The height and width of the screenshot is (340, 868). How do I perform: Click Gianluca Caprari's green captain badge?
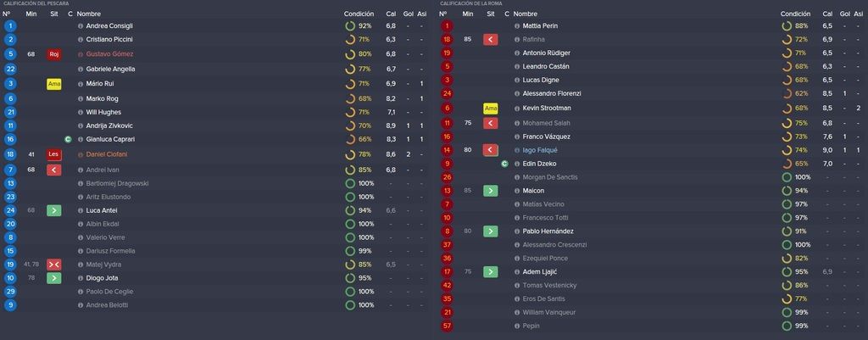[x=70, y=140]
